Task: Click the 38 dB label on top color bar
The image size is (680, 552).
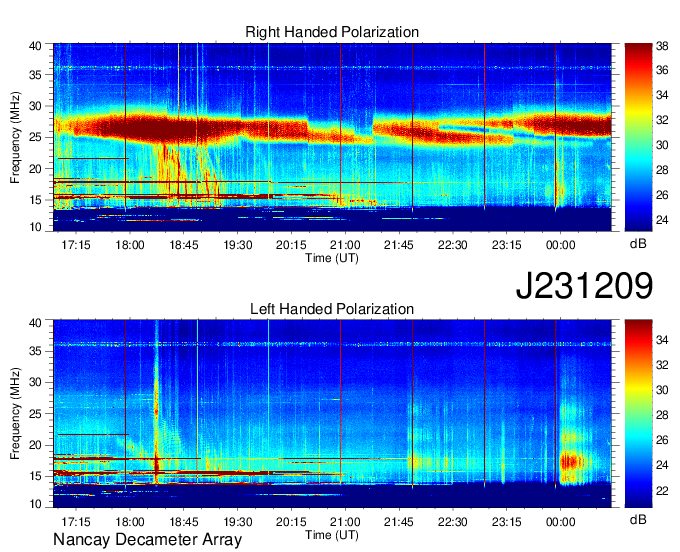Action: tap(662, 46)
